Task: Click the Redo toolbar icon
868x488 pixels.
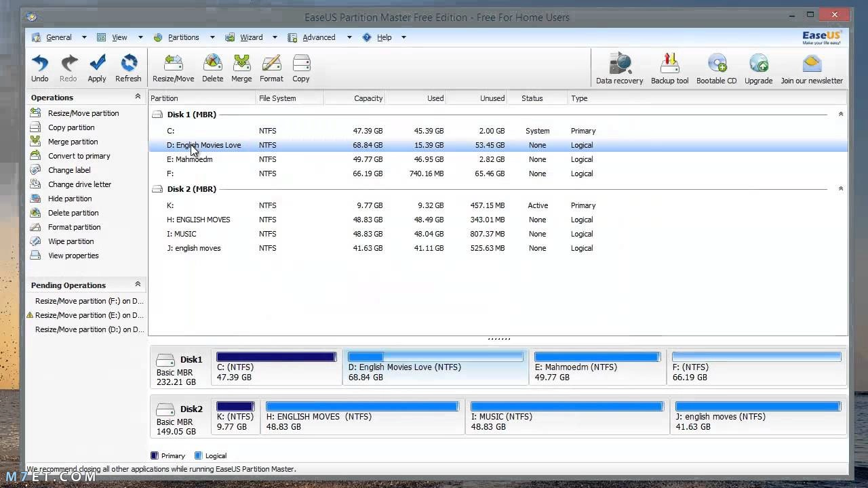Action: pyautogui.click(x=68, y=68)
